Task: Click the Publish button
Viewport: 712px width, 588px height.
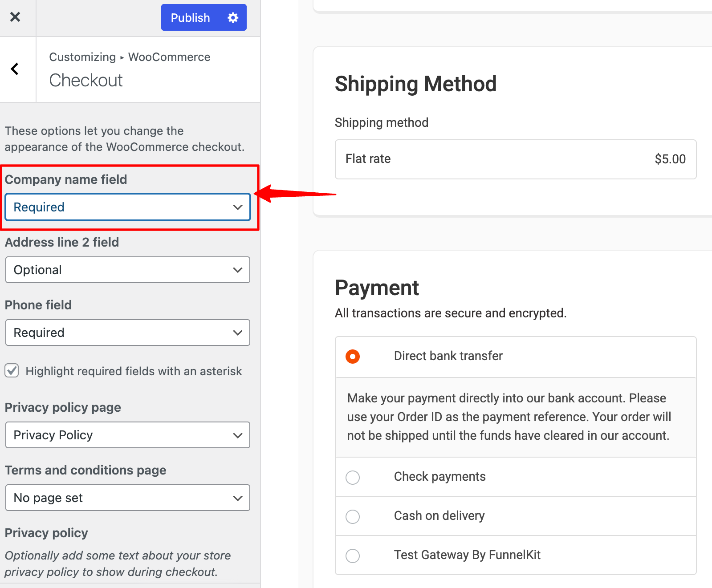Action: pyautogui.click(x=191, y=17)
